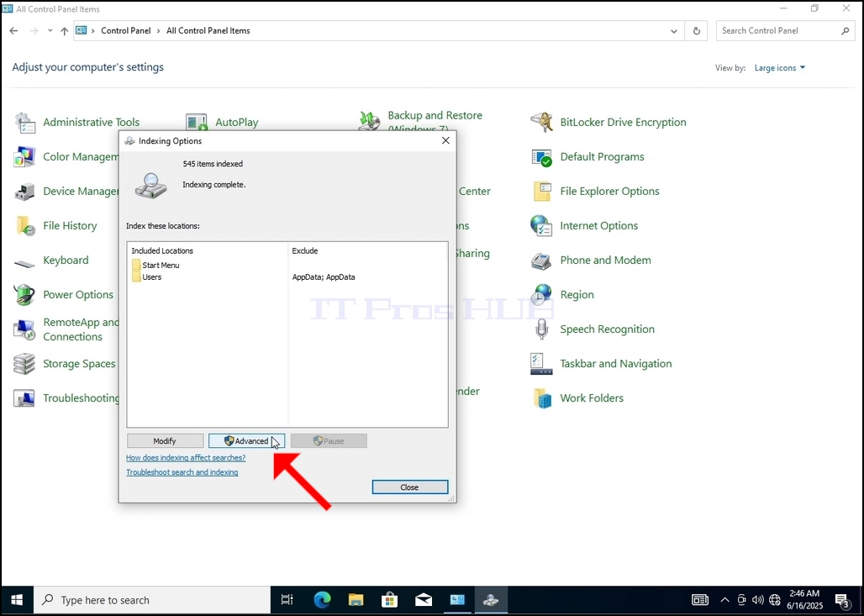Open 'How does indexing affect searches?' link

pyautogui.click(x=186, y=458)
